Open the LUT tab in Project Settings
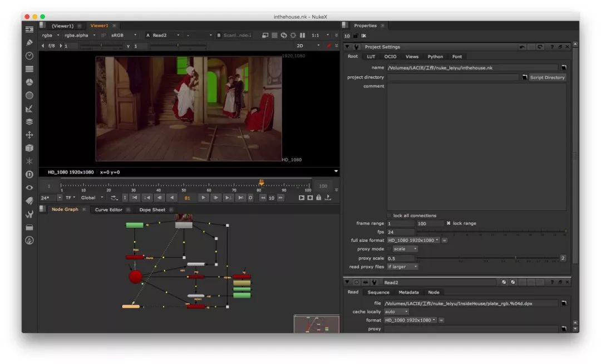The height and width of the screenshot is (364, 601). point(371,57)
